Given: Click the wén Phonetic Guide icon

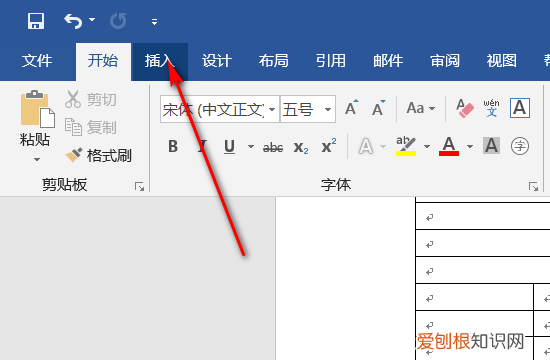Looking at the screenshot, I should pos(491,108).
